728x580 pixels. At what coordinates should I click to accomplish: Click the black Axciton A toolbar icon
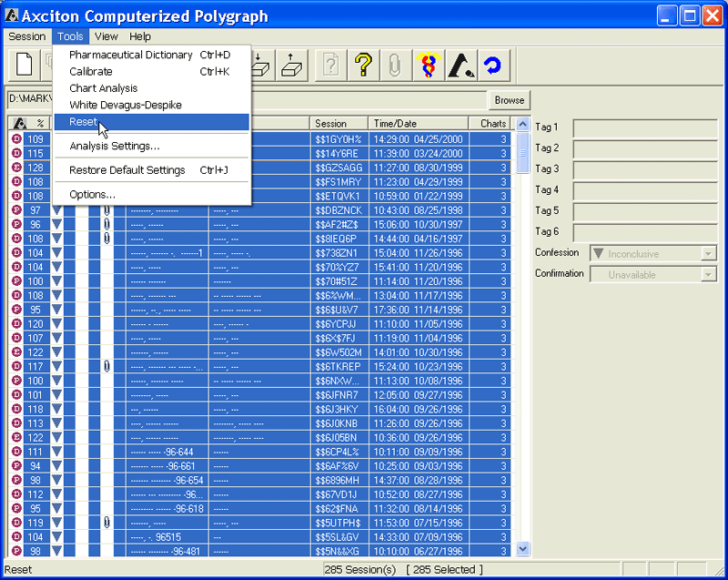pyautogui.click(x=460, y=65)
